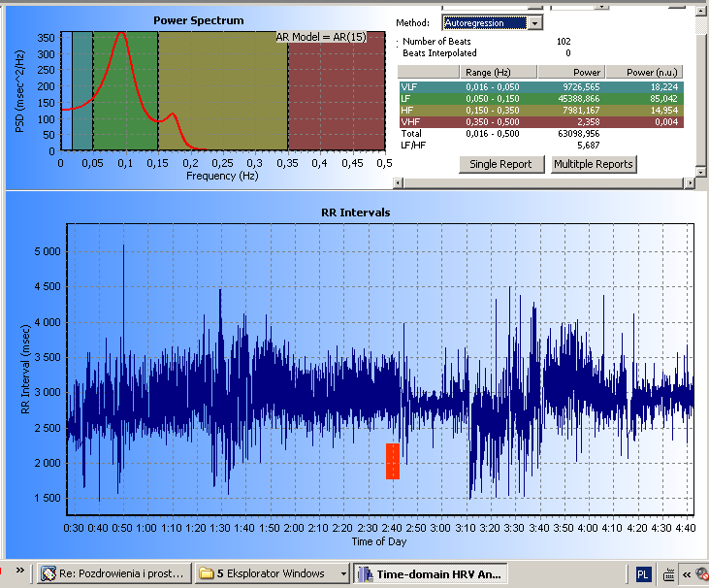The image size is (709, 588).
Task: Click the Number of Beats value 102
Action: 564,41
